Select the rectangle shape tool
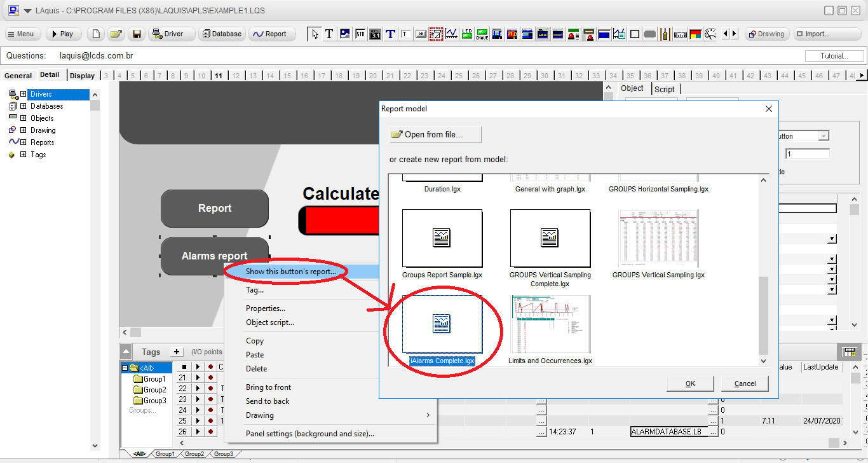 click(634, 34)
